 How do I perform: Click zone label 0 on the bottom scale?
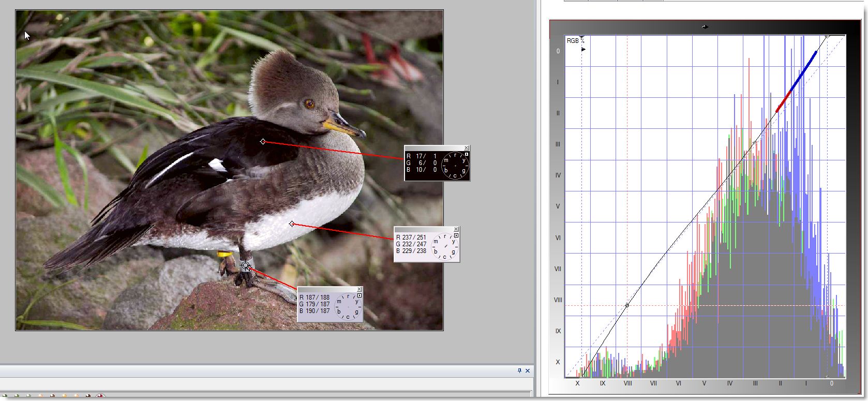pos(832,383)
